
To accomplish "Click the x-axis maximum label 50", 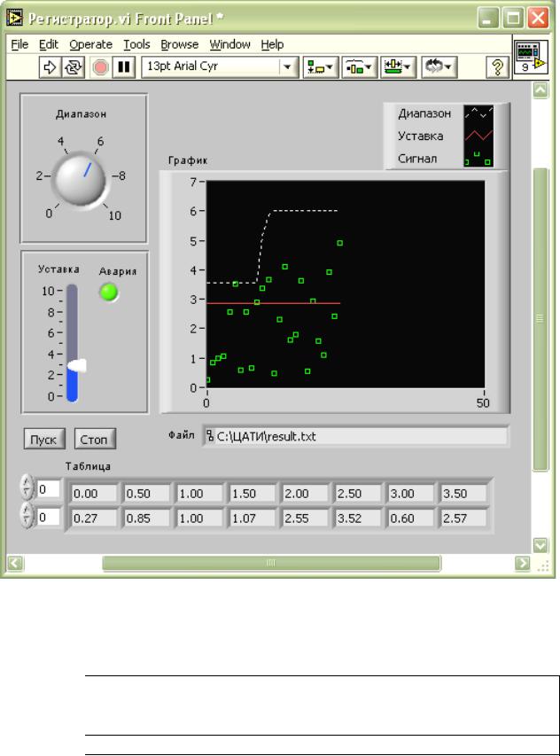I will (x=483, y=403).
